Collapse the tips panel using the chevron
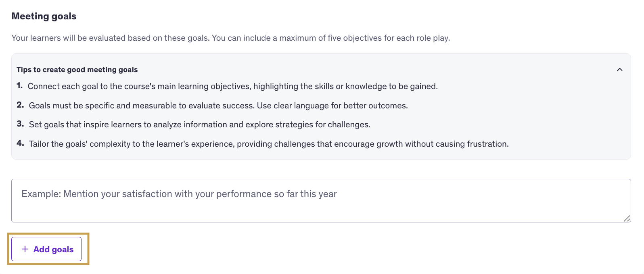The height and width of the screenshot is (274, 644). 619,70
